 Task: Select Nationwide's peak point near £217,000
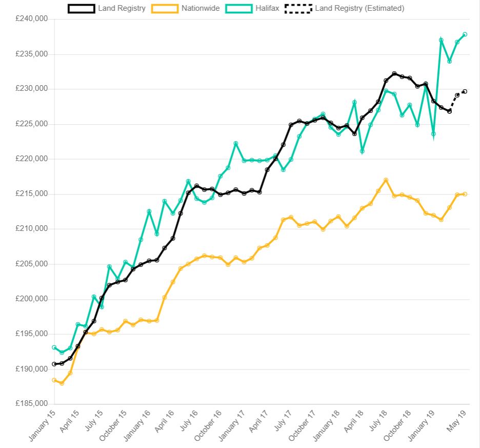point(386,180)
